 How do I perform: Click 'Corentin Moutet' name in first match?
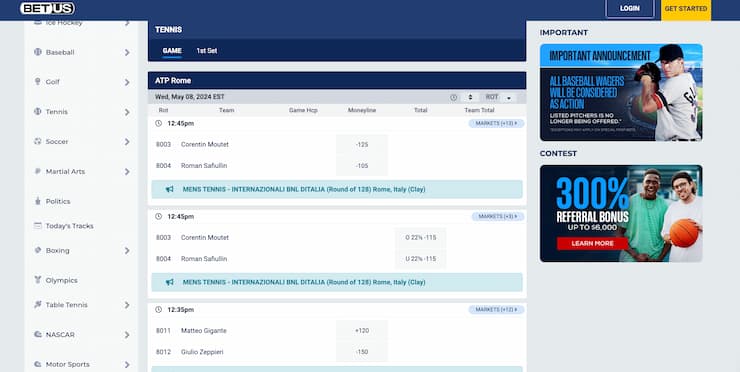click(x=205, y=144)
